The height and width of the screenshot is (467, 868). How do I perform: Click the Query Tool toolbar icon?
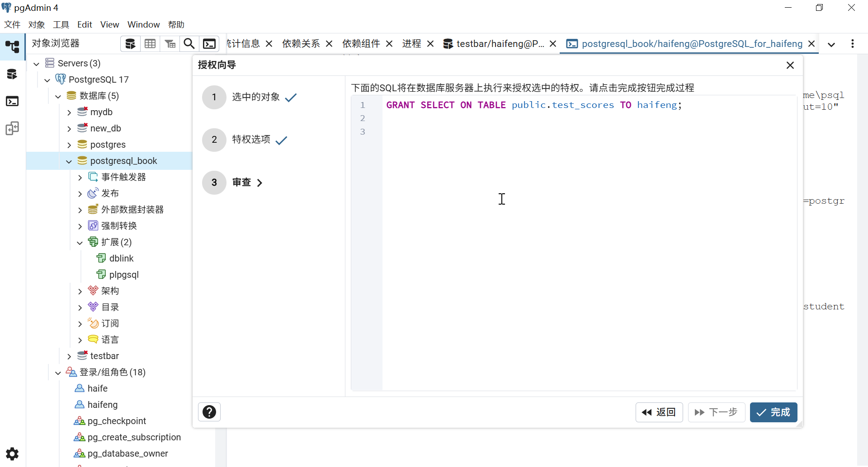click(x=130, y=44)
